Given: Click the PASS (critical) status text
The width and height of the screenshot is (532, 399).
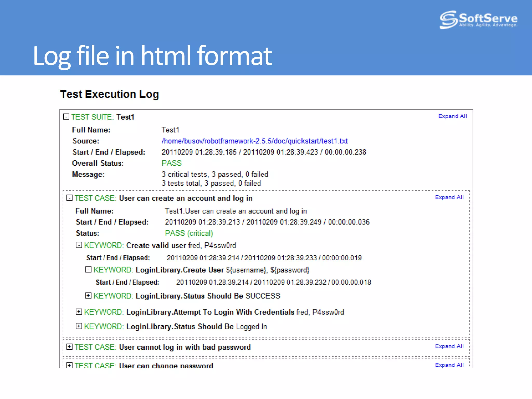Looking at the screenshot, I should [189, 233].
